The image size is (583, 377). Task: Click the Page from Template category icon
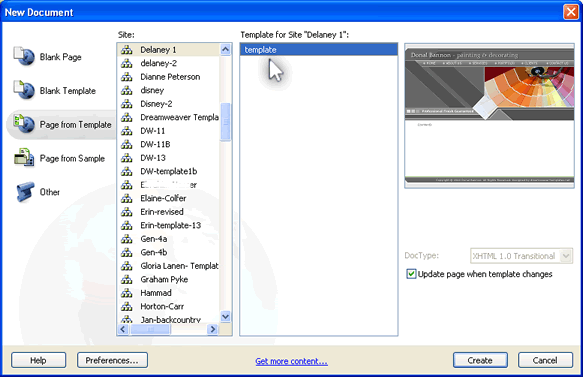coord(24,124)
